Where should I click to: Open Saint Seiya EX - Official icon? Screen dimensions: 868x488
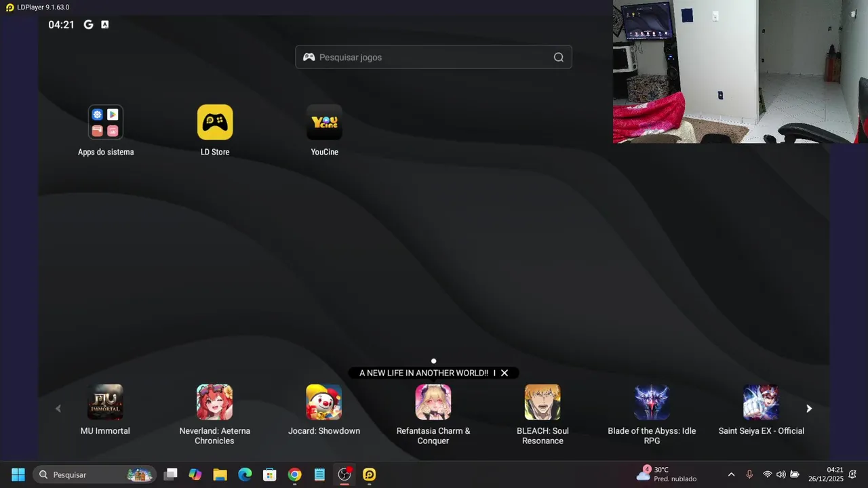[x=761, y=402]
